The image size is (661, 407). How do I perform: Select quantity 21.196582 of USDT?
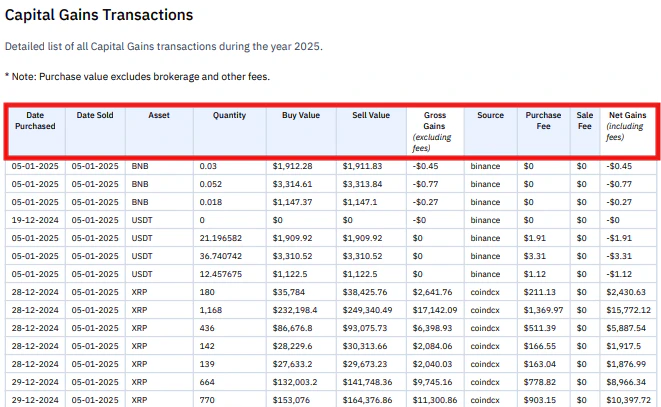[x=220, y=238]
